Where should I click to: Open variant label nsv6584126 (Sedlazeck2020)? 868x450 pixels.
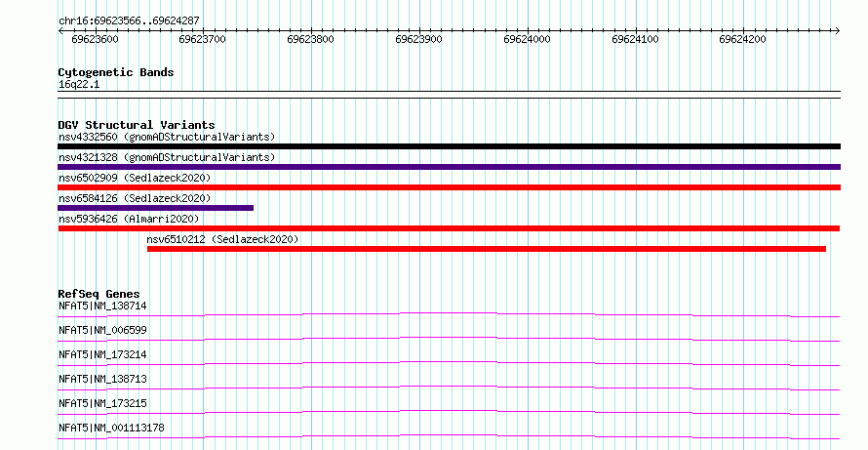point(135,198)
